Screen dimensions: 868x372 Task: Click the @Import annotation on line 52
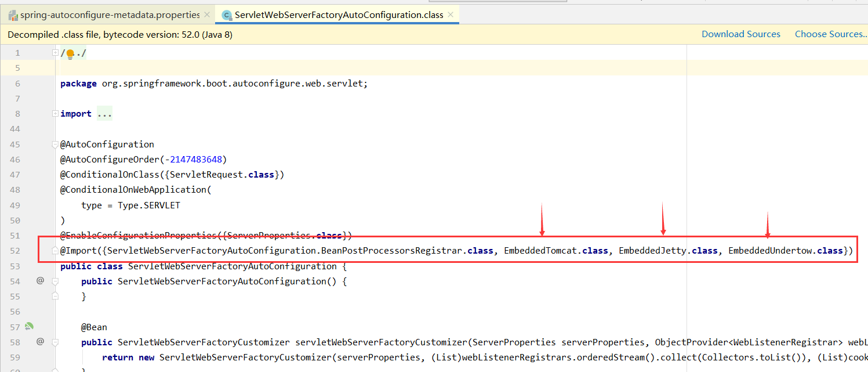pyautogui.click(x=79, y=251)
